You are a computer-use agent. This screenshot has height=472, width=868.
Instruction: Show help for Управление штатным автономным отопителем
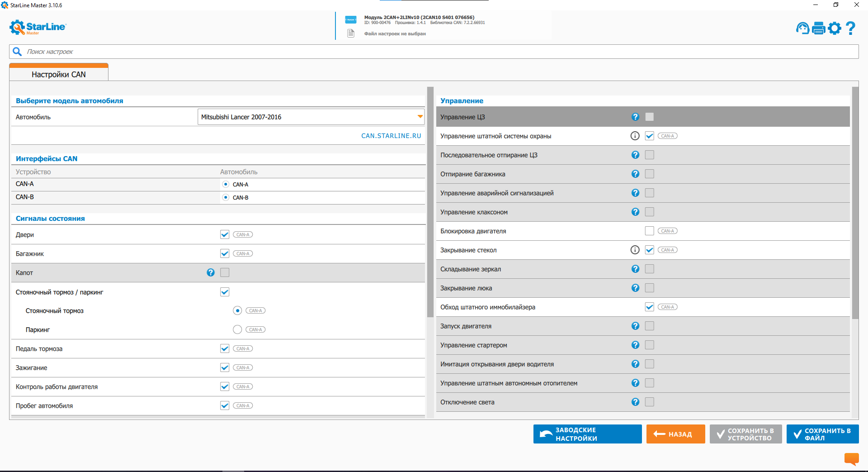click(x=635, y=383)
